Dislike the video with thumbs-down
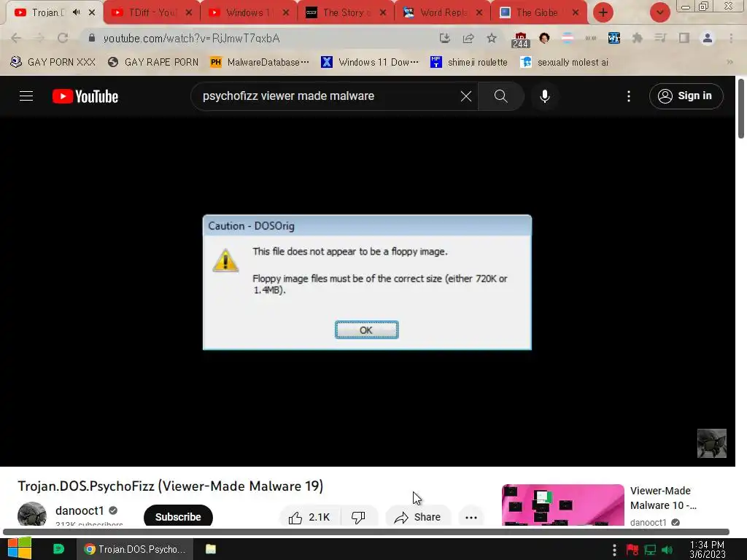The image size is (747, 560). point(358,517)
